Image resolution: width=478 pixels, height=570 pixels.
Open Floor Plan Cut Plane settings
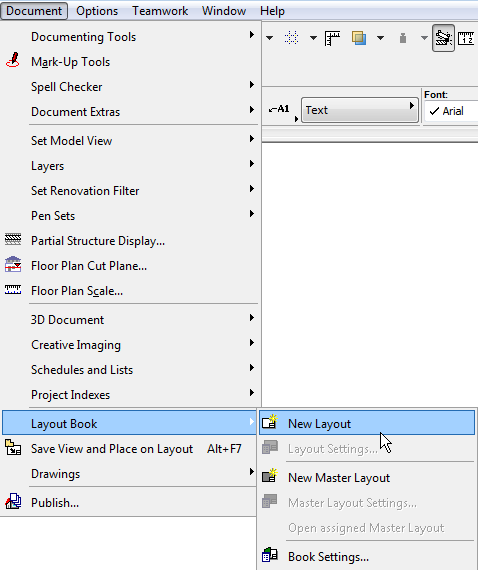(130, 266)
